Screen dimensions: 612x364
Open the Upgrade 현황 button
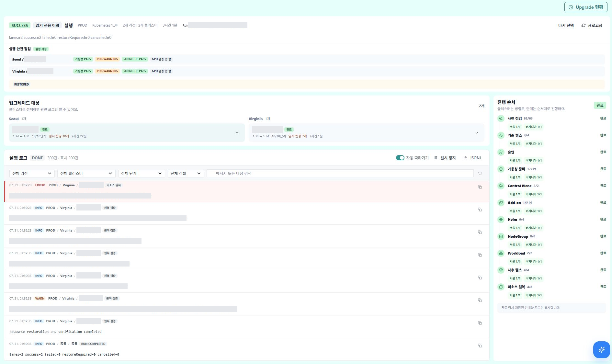[585, 7]
